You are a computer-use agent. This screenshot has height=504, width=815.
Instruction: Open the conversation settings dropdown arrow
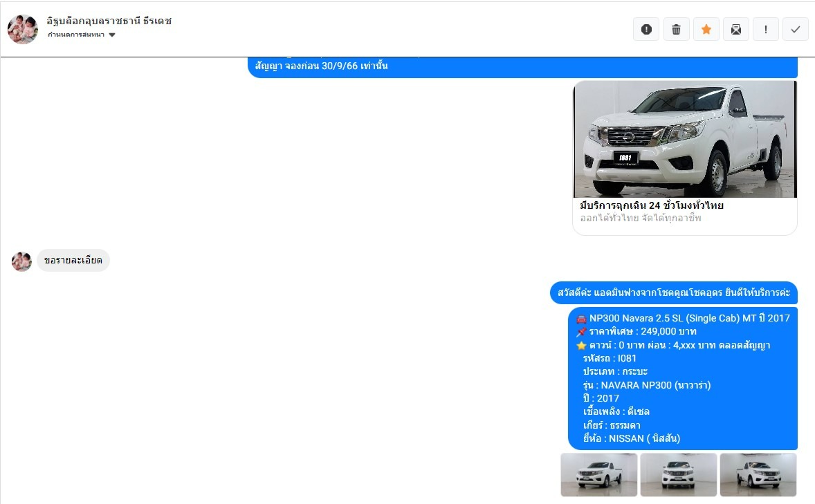click(x=112, y=35)
